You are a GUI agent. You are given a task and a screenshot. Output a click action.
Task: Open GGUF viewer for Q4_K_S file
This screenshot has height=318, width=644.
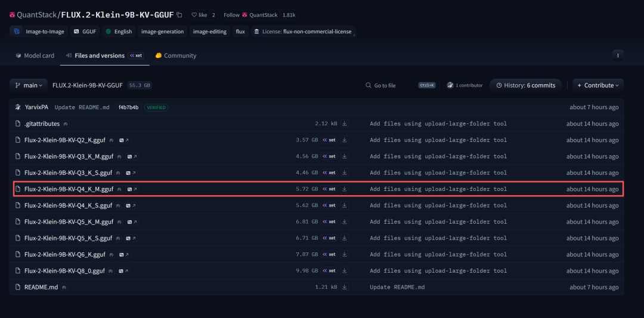click(x=131, y=205)
